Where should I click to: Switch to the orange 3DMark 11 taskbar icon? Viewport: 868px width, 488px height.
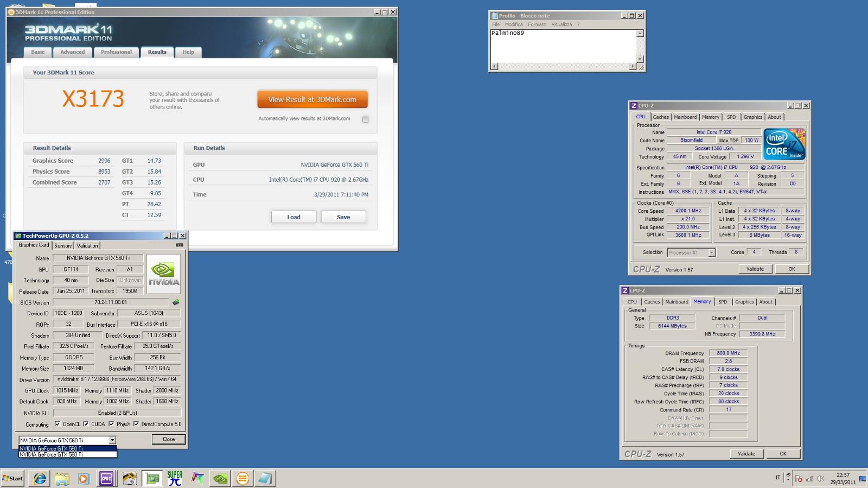pyautogui.click(x=242, y=478)
